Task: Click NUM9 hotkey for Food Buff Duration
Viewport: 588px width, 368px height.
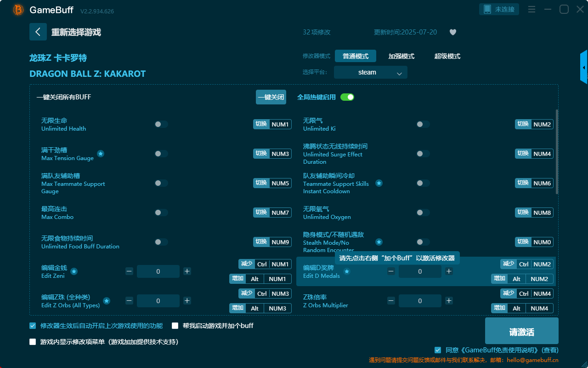Action: click(280, 242)
